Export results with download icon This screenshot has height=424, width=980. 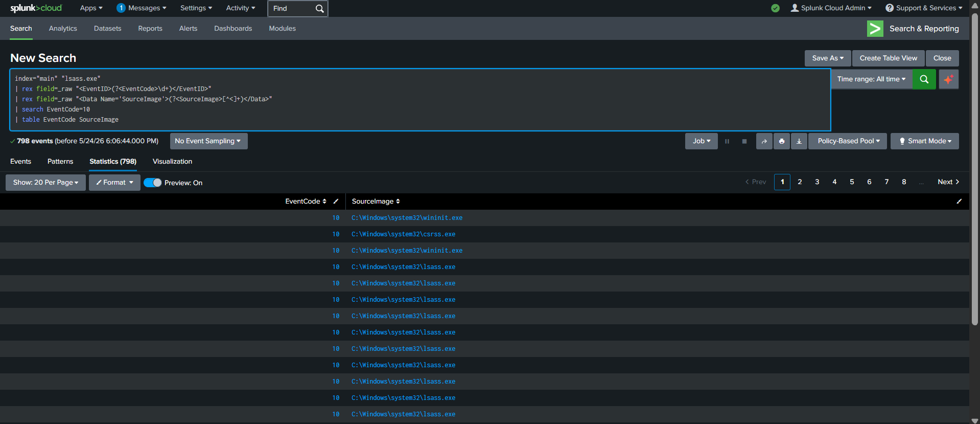(799, 141)
